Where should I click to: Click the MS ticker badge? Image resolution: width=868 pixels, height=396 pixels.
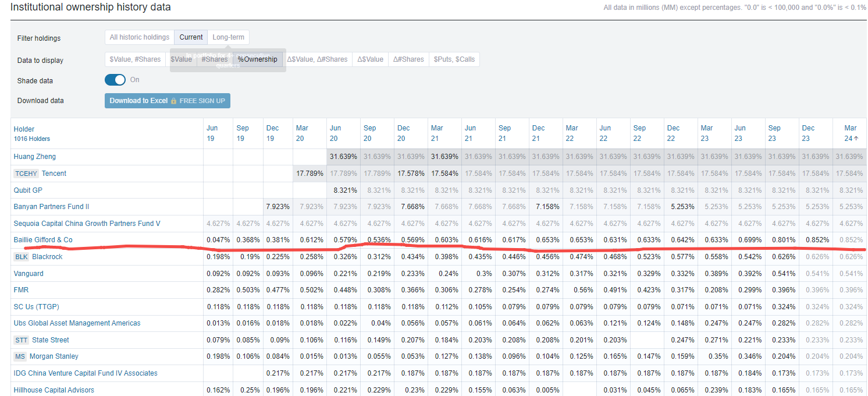click(x=20, y=356)
